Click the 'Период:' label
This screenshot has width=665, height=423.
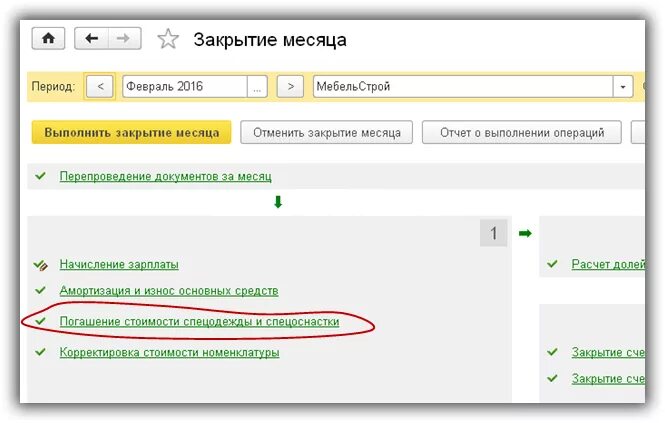(53, 87)
